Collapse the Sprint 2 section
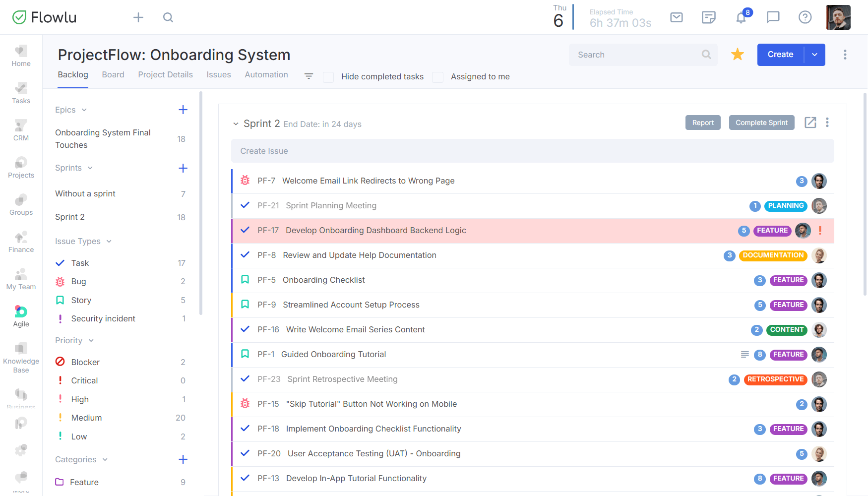This screenshot has width=868, height=496. click(x=236, y=124)
